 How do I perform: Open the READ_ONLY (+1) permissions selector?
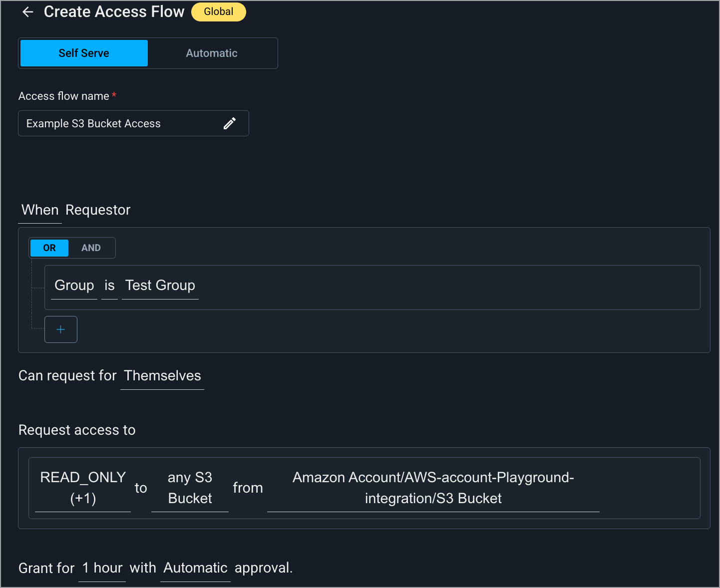[x=83, y=488]
